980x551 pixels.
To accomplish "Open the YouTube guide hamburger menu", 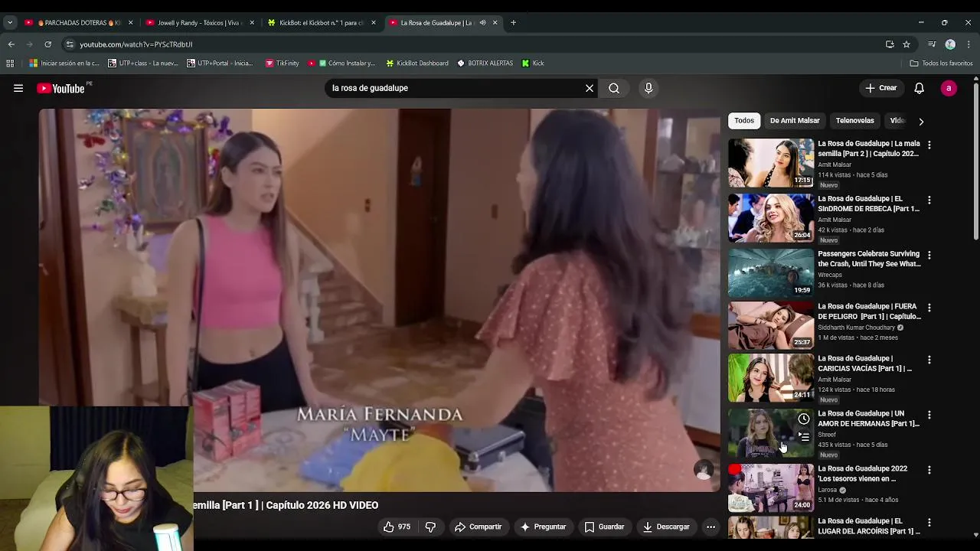I will pyautogui.click(x=18, y=88).
